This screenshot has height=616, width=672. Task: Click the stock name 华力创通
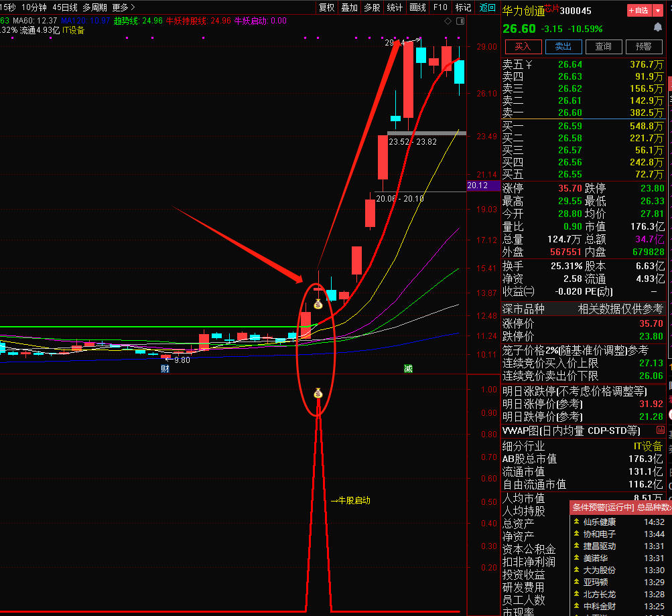523,11
